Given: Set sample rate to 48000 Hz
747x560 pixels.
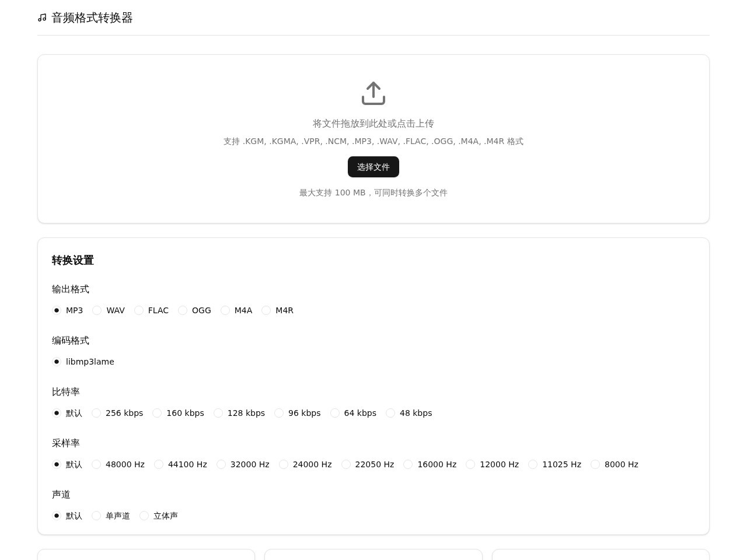Looking at the screenshot, I should click(96, 464).
